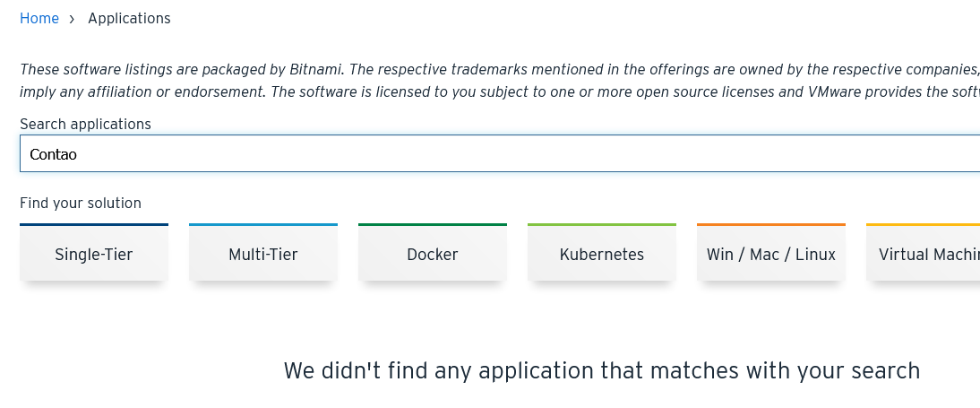Select the Single-Tier solution filter
Viewport: 980px width, 408px height.
point(94,254)
